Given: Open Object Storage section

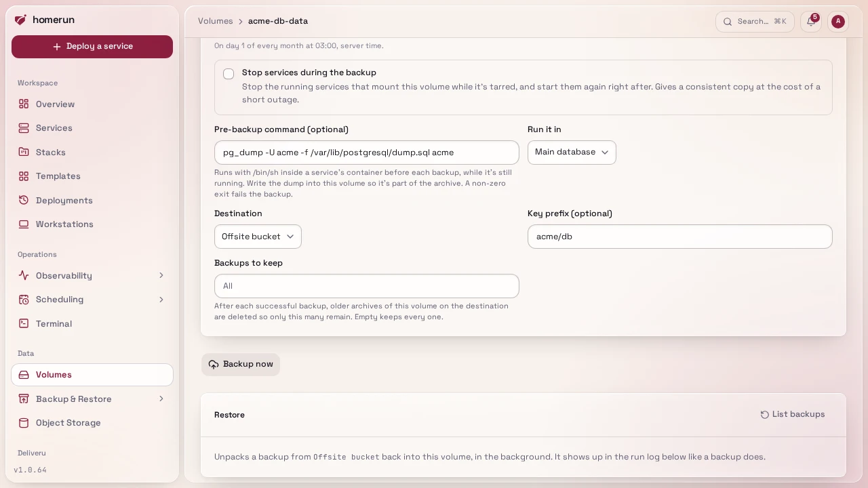Looking at the screenshot, I should [92, 423].
